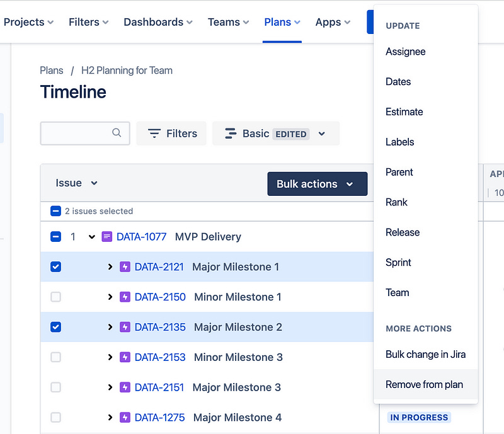Select Remove from plan
This screenshot has height=434, width=504.
(x=426, y=384)
